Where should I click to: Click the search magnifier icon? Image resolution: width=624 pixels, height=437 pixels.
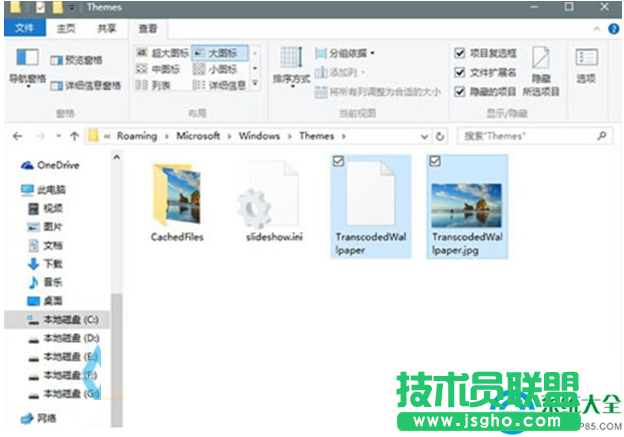click(602, 136)
